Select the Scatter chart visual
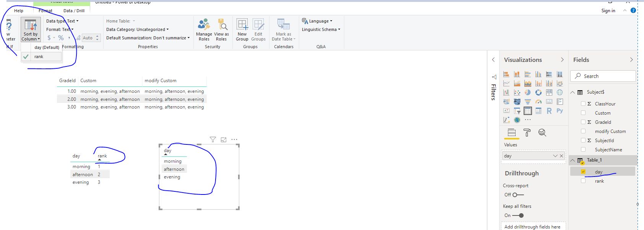Image resolution: width=644 pixels, height=230 pixels. [x=517, y=92]
